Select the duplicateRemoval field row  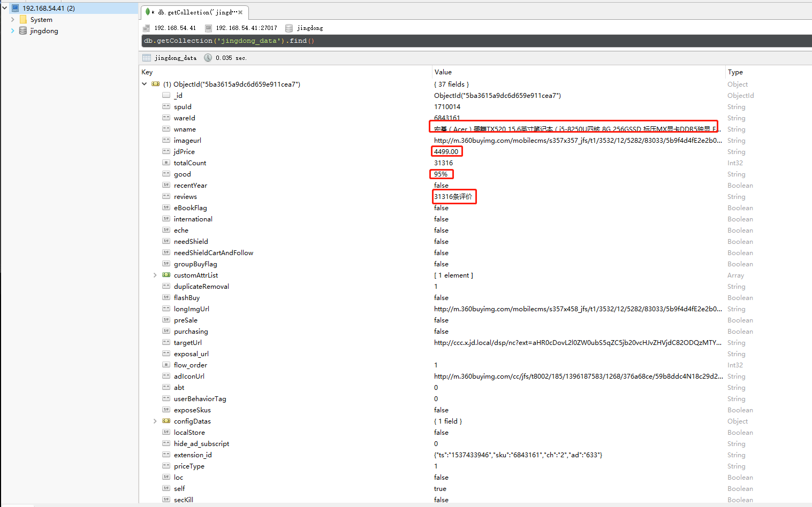pos(475,286)
